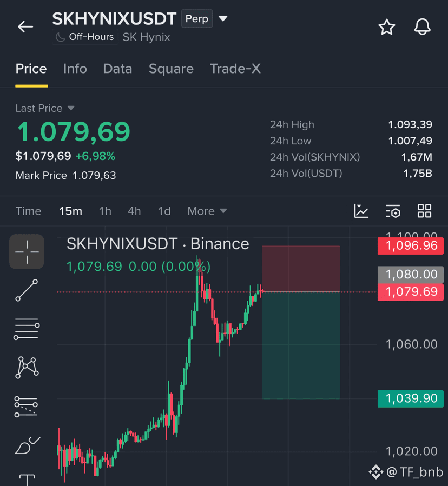Open the four-square grid layout icon
The height and width of the screenshot is (486, 448).
[424, 211]
